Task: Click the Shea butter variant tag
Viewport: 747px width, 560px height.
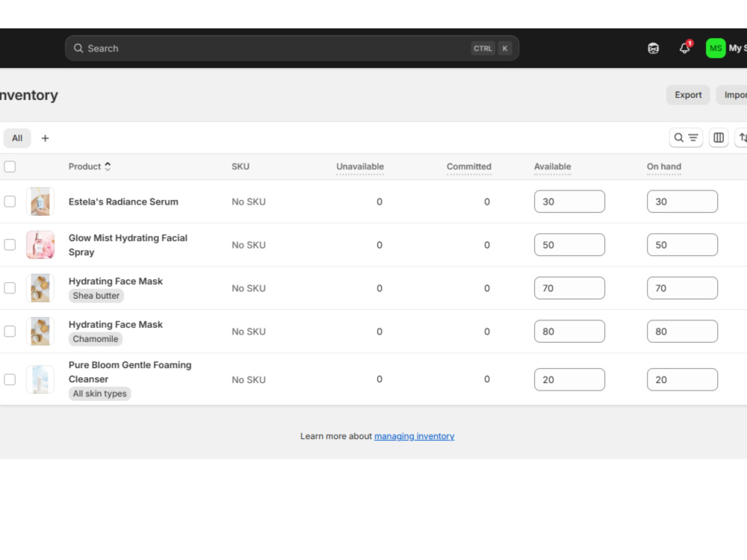Action: tap(96, 296)
